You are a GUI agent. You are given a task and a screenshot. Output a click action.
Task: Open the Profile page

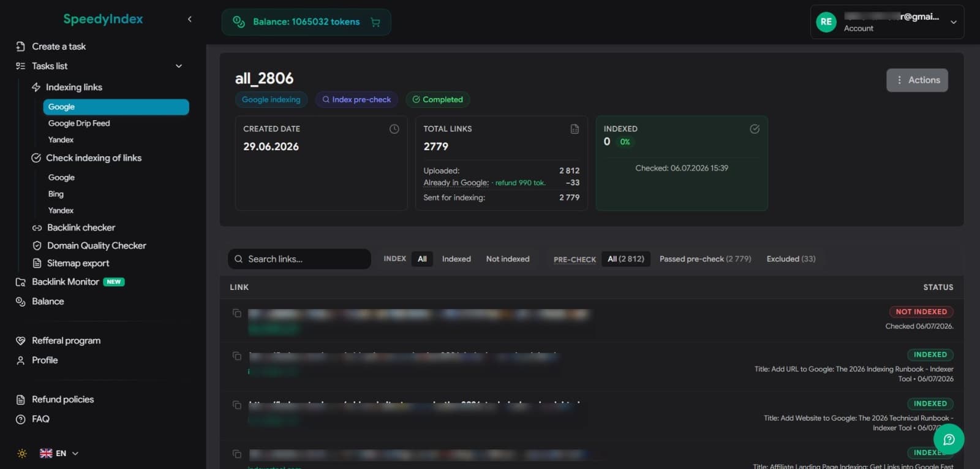point(45,360)
